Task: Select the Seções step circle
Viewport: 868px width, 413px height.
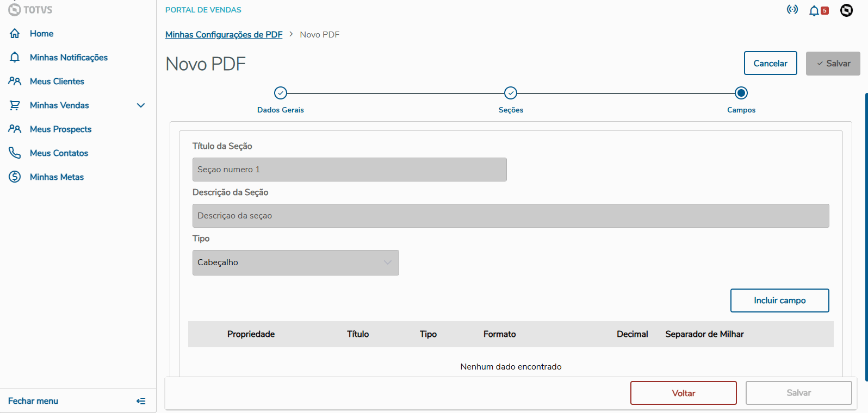Action: point(511,93)
